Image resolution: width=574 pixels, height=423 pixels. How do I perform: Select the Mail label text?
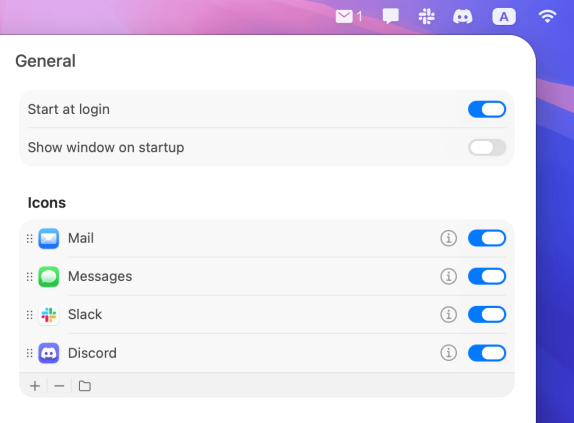coord(81,238)
